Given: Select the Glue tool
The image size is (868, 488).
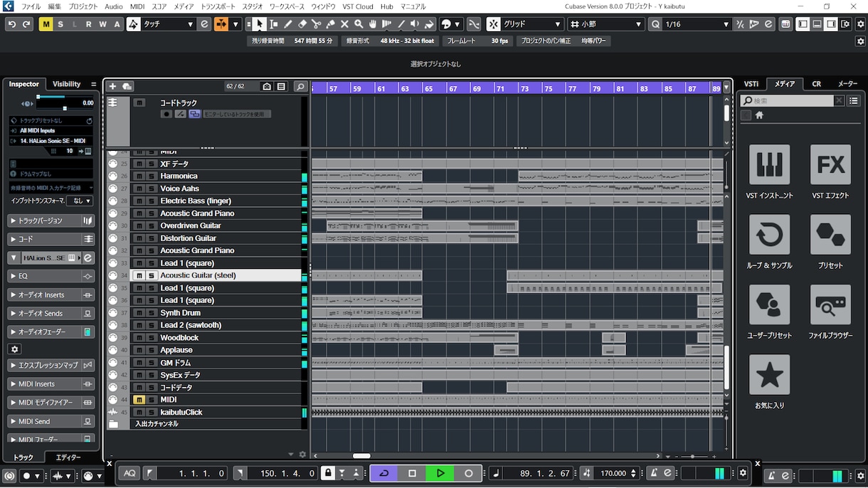Looking at the screenshot, I should (331, 24).
